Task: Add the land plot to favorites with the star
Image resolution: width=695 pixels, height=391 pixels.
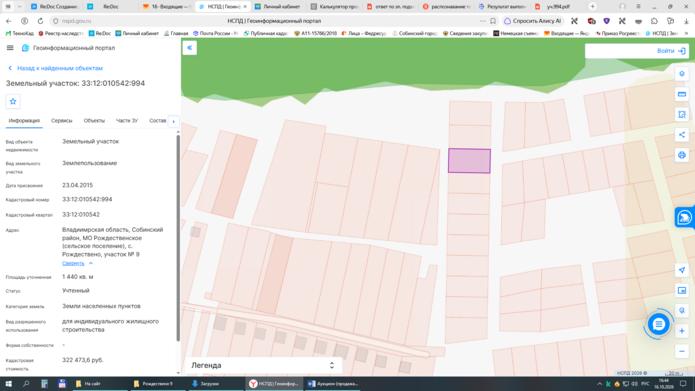Action: click(13, 102)
